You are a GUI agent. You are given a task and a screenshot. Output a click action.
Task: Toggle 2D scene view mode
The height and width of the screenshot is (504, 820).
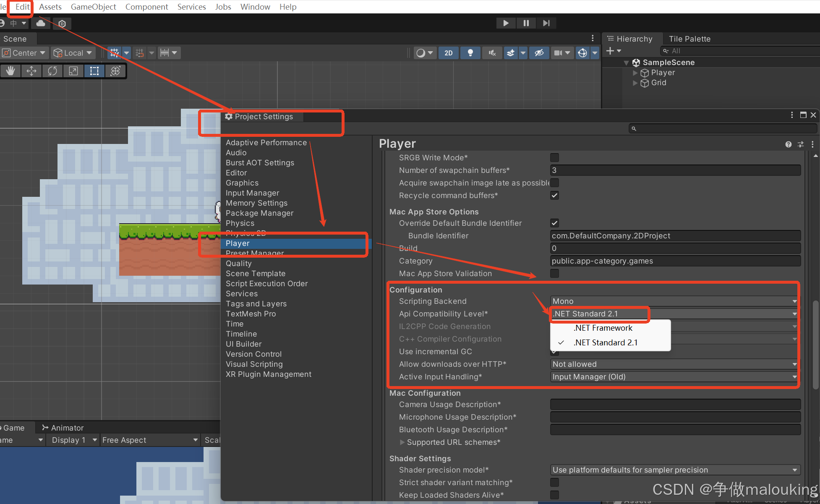point(449,53)
